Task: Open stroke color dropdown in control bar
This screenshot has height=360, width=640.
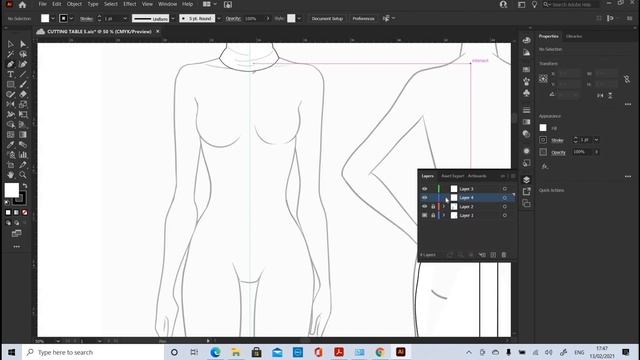Action: point(71,18)
